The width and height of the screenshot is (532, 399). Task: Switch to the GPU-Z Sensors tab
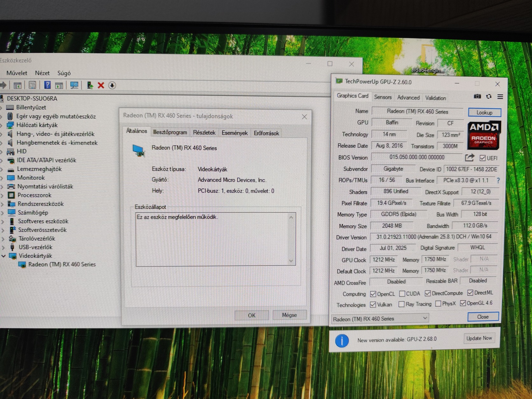(x=383, y=97)
